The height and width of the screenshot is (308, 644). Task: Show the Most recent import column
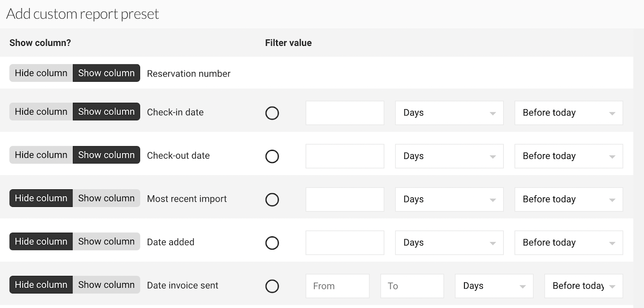coord(106,198)
